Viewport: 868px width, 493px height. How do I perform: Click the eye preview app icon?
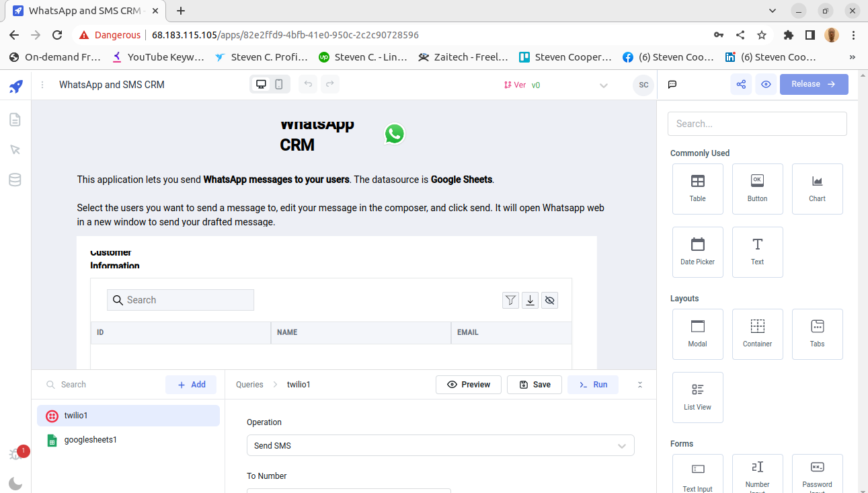pyautogui.click(x=766, y=84)
